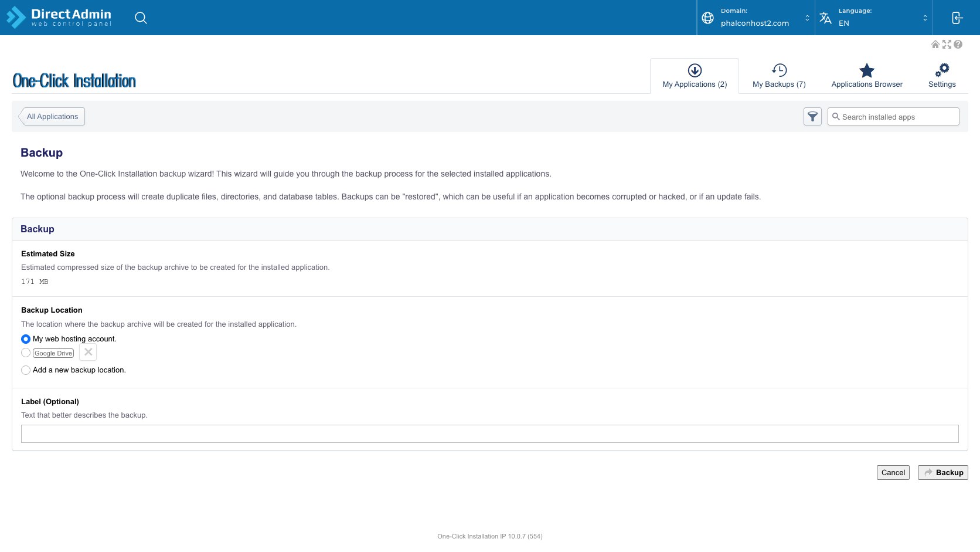Click the Label (Optional) text field

click(x=490, y=434)
